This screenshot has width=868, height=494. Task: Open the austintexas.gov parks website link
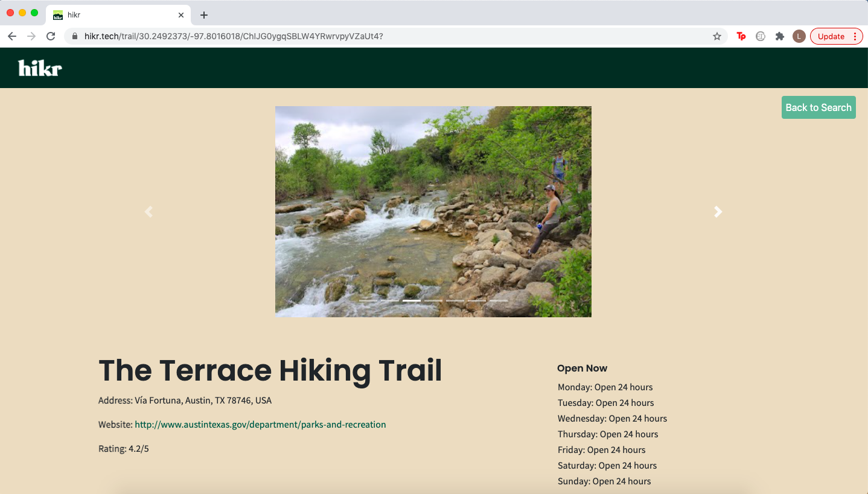tap(260, 425)
